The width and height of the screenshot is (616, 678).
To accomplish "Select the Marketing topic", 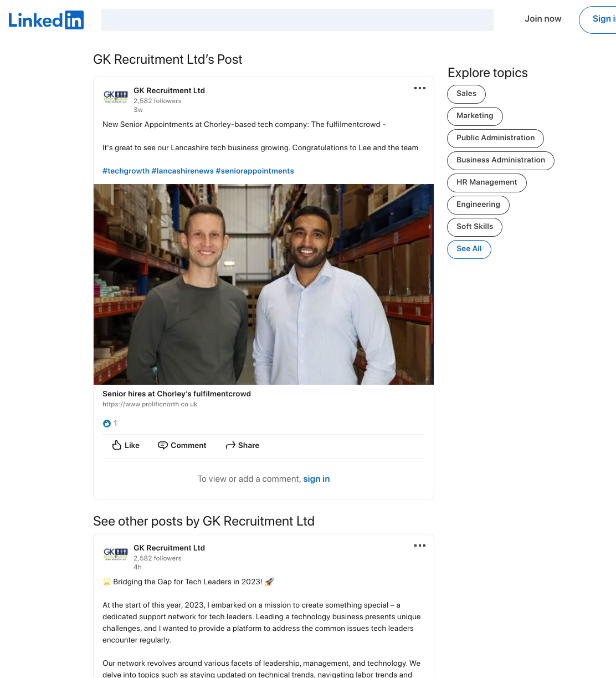I will 475,116.
